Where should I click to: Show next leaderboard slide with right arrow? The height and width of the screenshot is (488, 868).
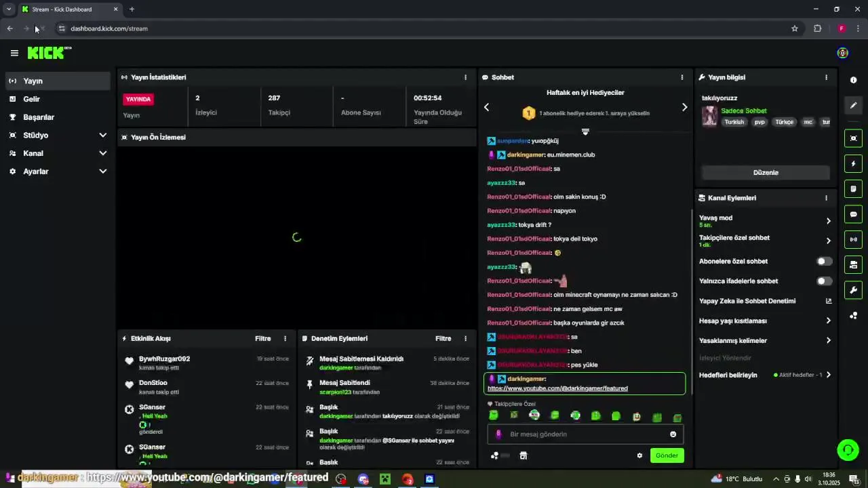pyautogui.click(x=684, y=107)
